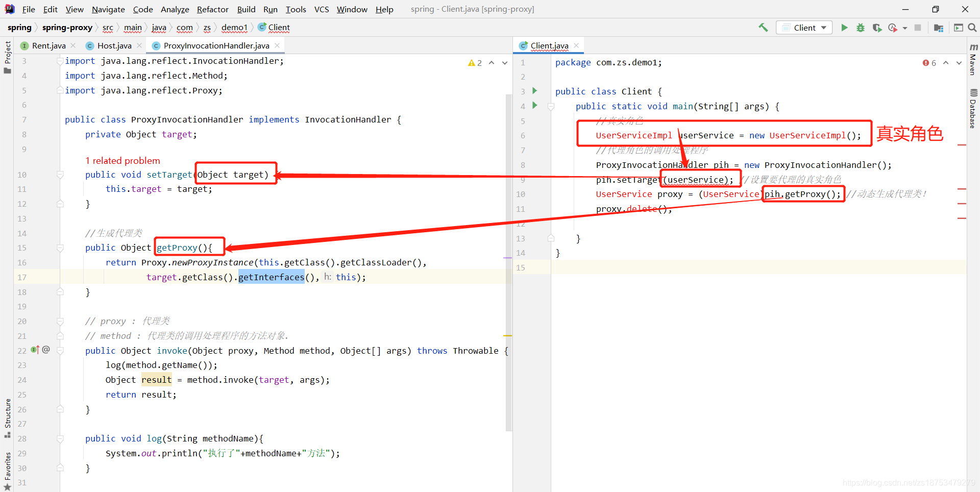980x492 pixels.
Task: Collapse the proxy comment fold marker
Action: click(60, 322)
